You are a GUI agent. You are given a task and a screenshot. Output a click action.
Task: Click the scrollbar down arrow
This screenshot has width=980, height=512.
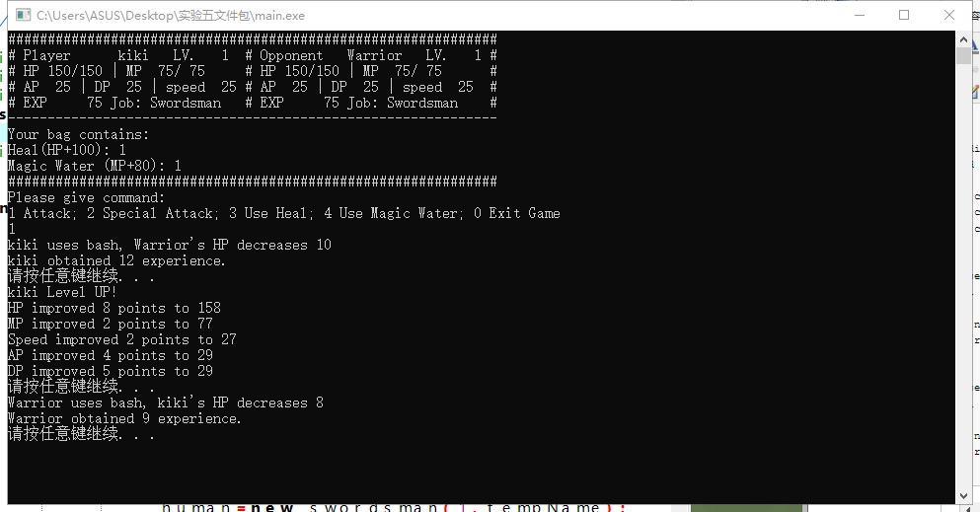pos(963,496)
